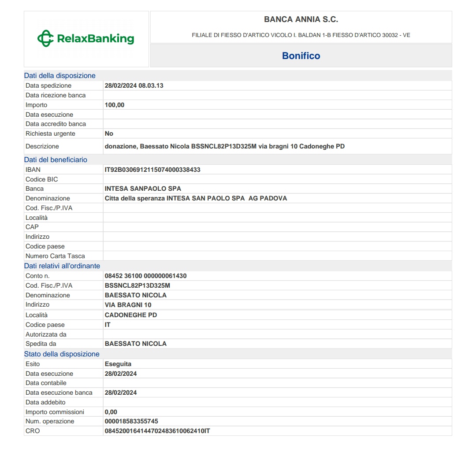Click the 'Spedita da' label
The width and height of the screenshot is (476, 452).
[41, 344]
